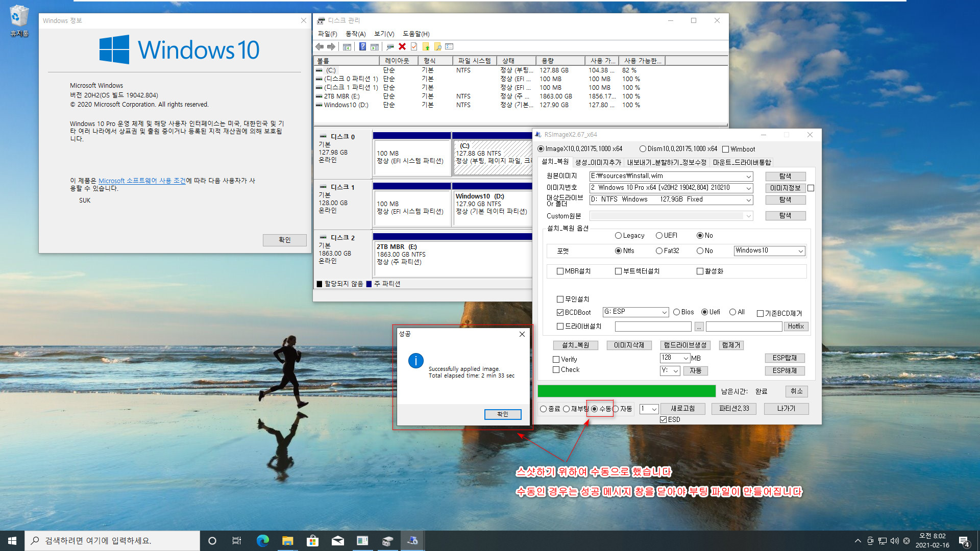Click the Forward arrow in Disk Management toolbar
This screenshot has width=980, height=551.
331,46
